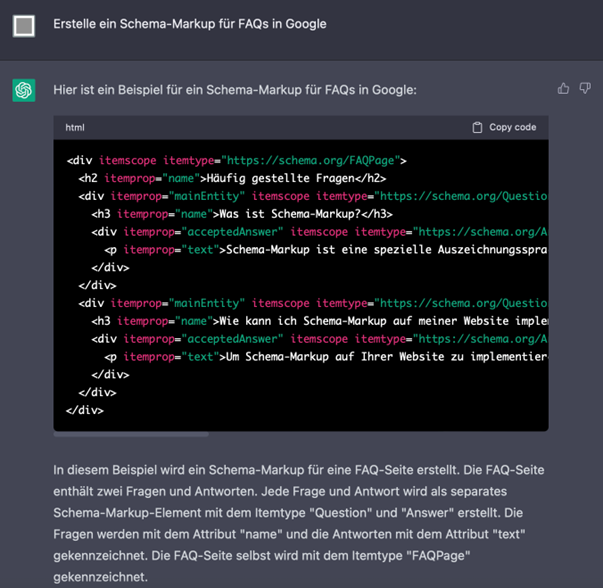Click the reply intro 'Hier ist ein Beispiel'

pyautogui.click(x=235, y=90)
